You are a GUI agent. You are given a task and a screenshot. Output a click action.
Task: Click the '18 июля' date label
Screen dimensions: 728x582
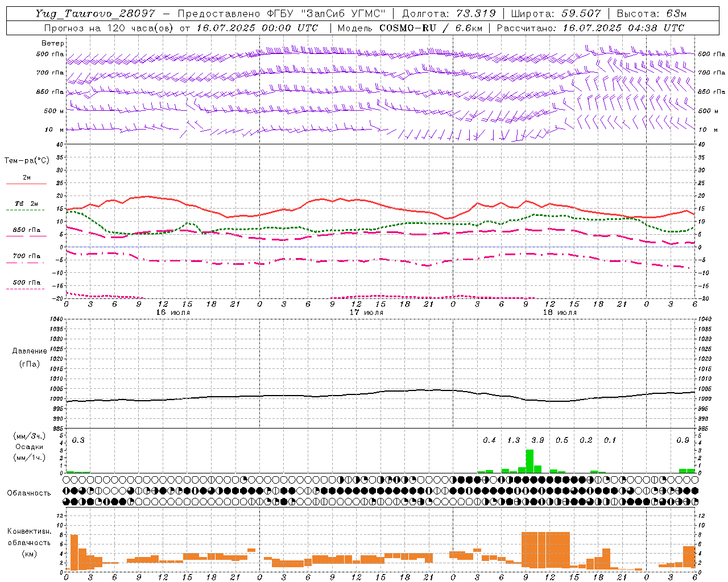click(x=560, y=313)
